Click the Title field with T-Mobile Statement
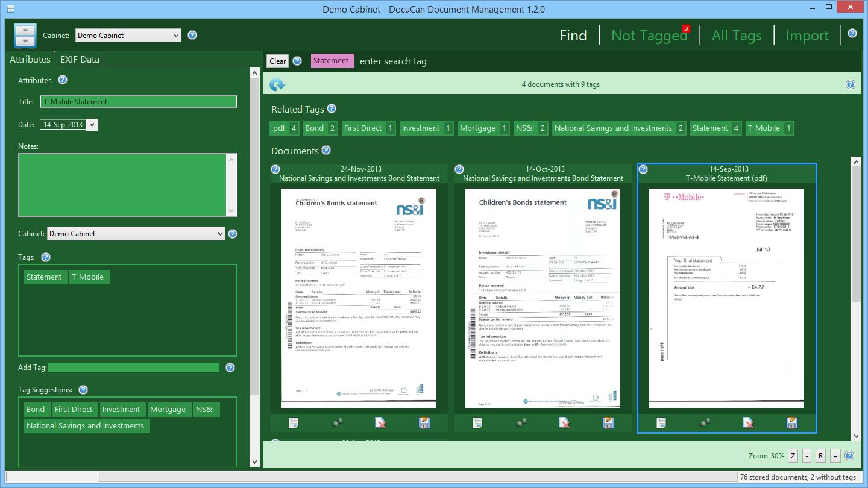The width and height of the screenshot is (868, 488). click(139, 102)
